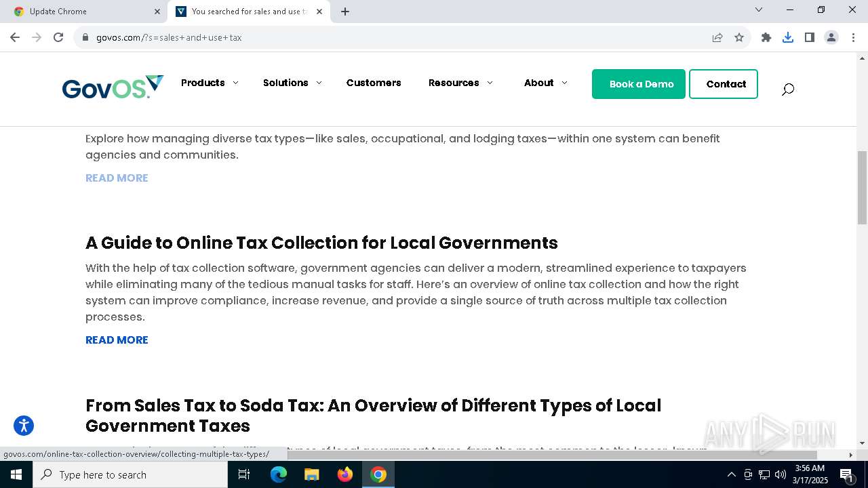Open the volume speaker tray icon
The height and width of the screenshot is (488, 868).
coord(781,474)
